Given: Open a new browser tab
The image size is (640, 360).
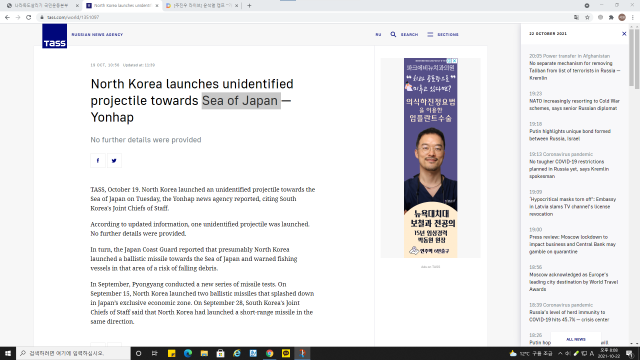Looking at the screenshot, I should 249,6.
